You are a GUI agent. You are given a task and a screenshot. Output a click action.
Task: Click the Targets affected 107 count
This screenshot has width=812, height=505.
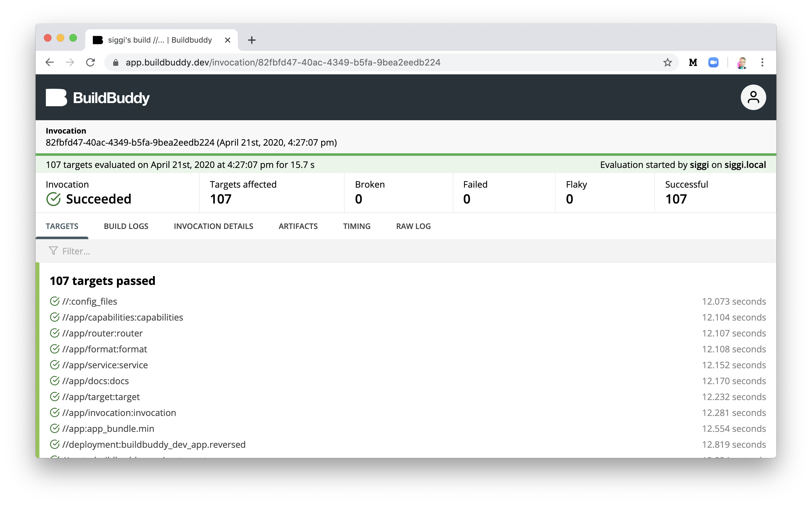point(221,199)
